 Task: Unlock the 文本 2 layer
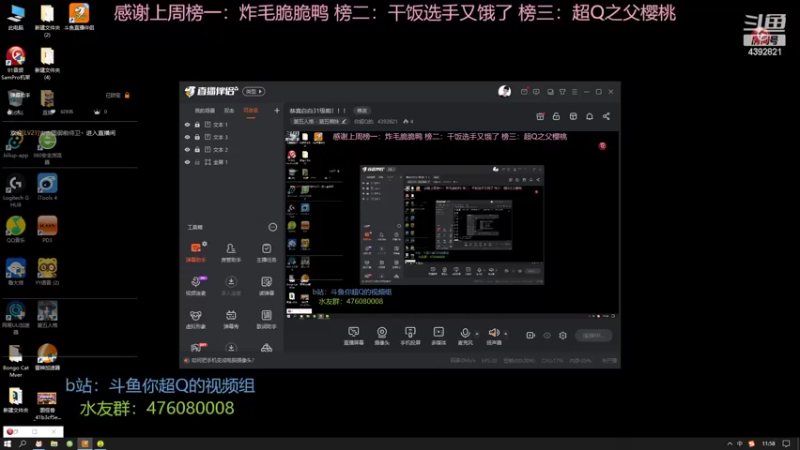(197, 149)
